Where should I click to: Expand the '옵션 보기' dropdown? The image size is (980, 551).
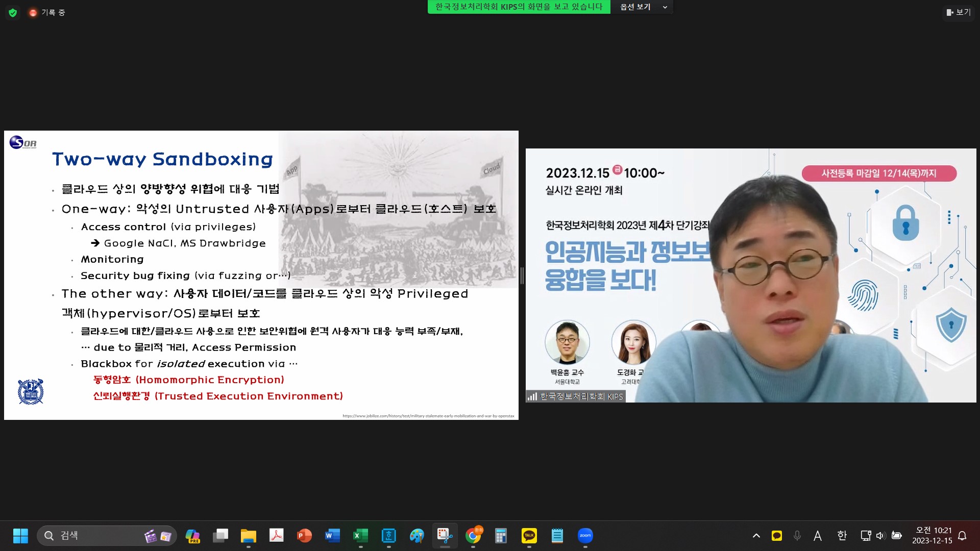[643, 7]
